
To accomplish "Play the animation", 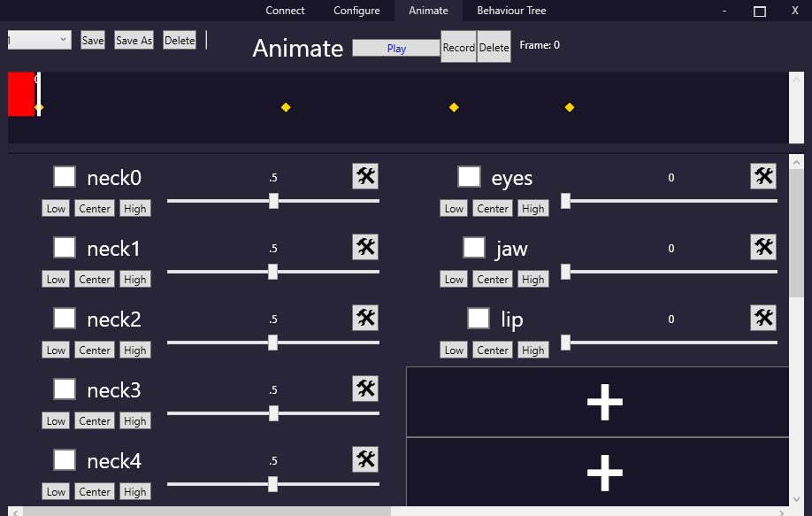I will 396,48.
